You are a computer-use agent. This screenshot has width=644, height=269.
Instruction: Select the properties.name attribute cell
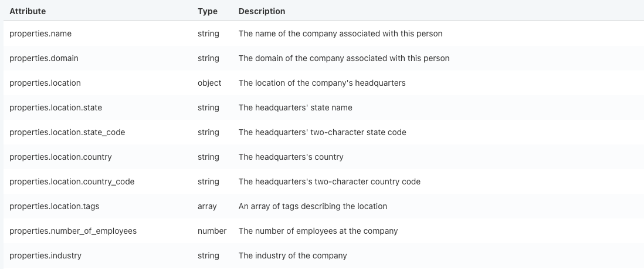point(40,33)
